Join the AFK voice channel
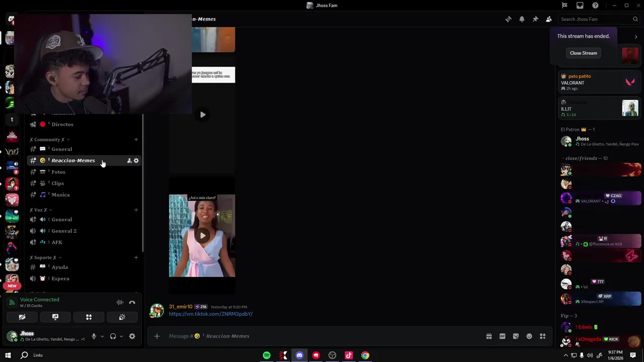This screenshot has width=644, height=362. coord(83,242)
